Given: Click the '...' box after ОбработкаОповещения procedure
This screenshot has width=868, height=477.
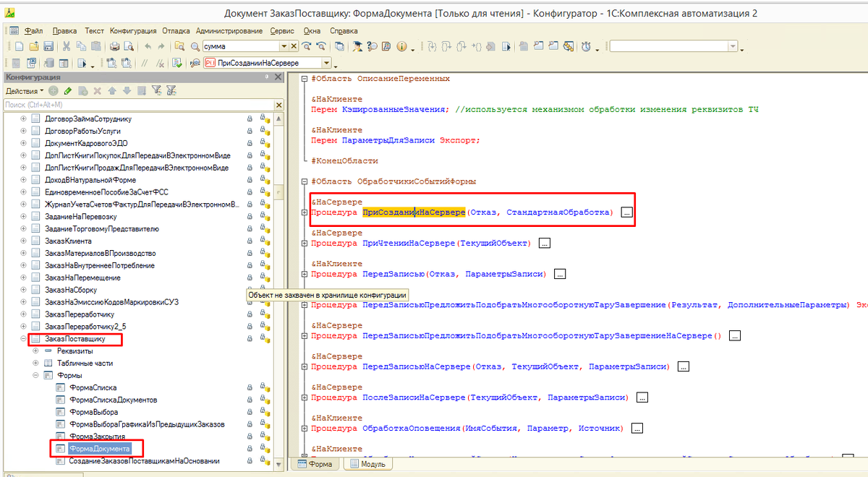Looking at the screenshot, I should (637, 429).
